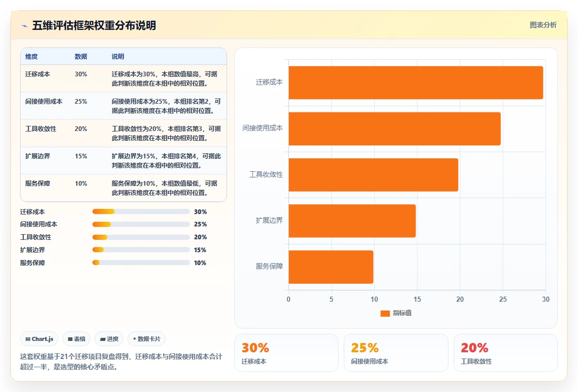Click the 迁移成本 chart bar
Viewport: 578px width, 392px height.
(x=416, y=83)
